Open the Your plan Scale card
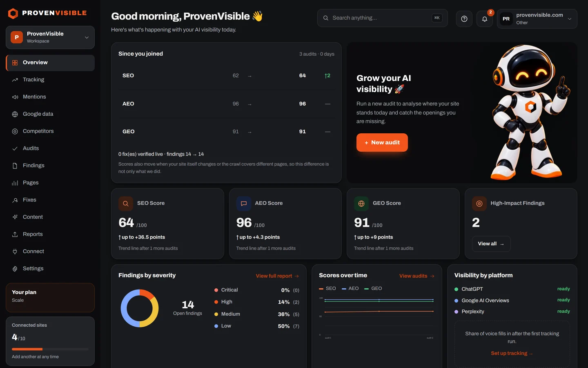 50,298
